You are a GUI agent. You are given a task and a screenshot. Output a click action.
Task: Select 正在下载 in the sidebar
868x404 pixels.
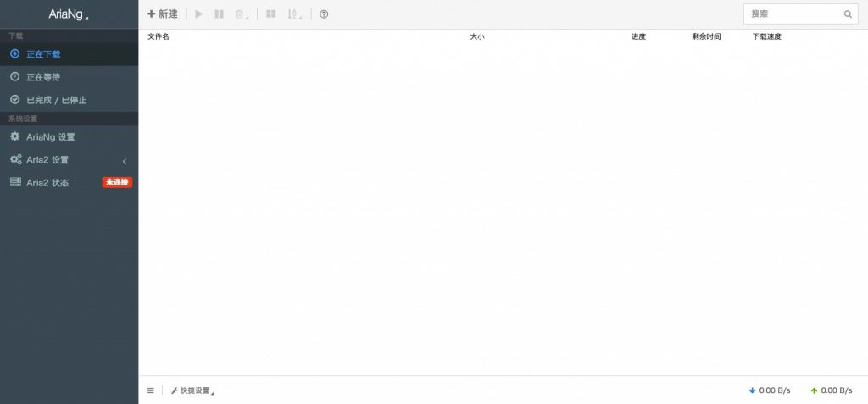[x=43, y=54]
